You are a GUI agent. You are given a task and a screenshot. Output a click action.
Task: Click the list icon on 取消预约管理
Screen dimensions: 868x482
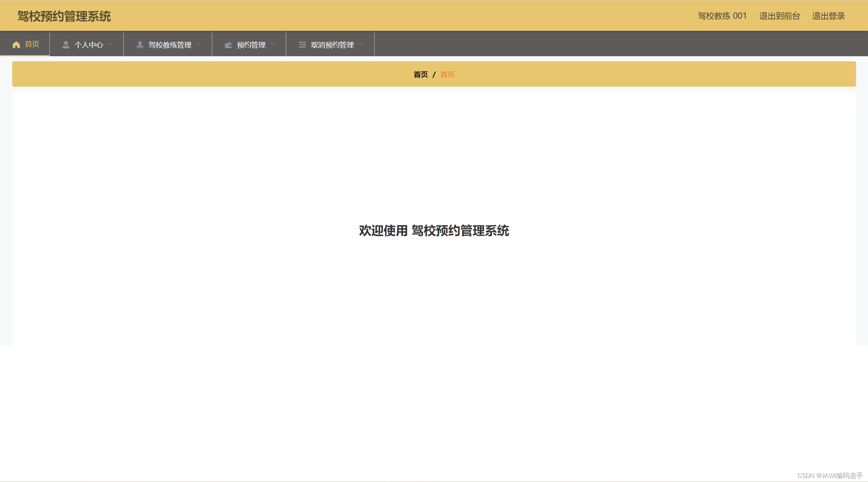pos(302,44)
